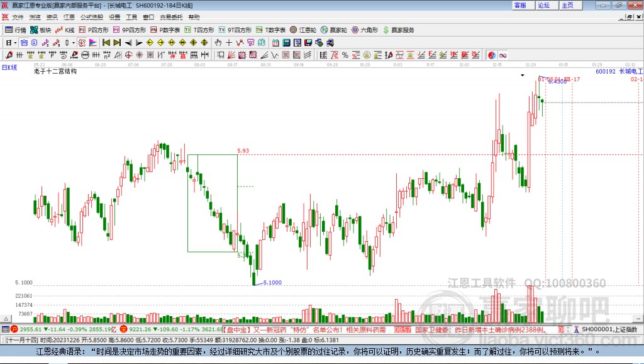Viewport: 644px width, 364px height.
Task: Open the T四方形 tool
Action: pyautogui.click(x=199, y=30)
